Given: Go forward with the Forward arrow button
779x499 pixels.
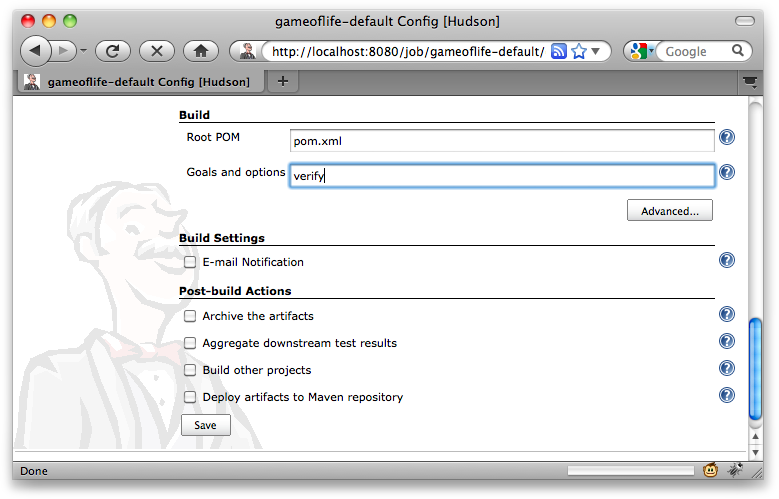Looking at the screenshot, I should click(64, 51).
